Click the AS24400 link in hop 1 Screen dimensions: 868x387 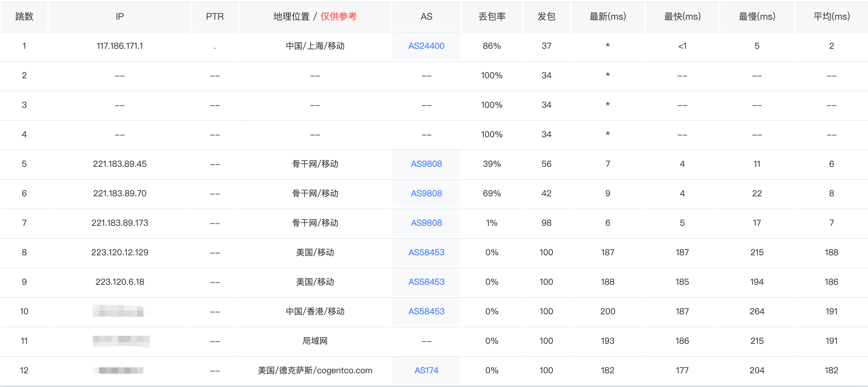coord(426,46)
